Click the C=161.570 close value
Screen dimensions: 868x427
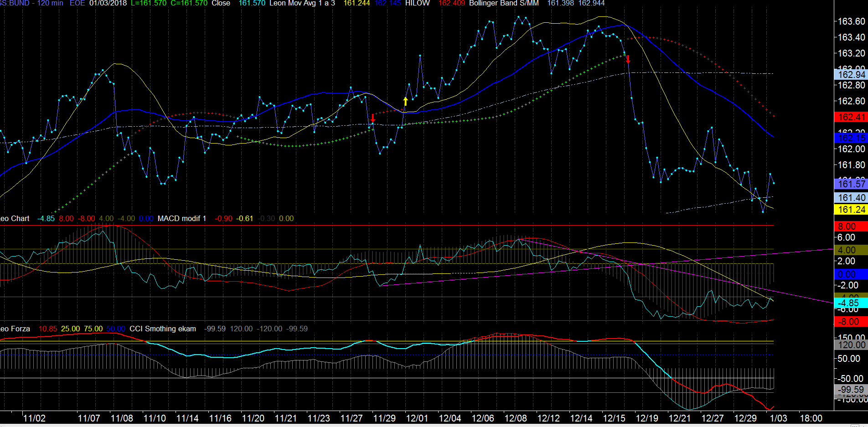point(189,3)
